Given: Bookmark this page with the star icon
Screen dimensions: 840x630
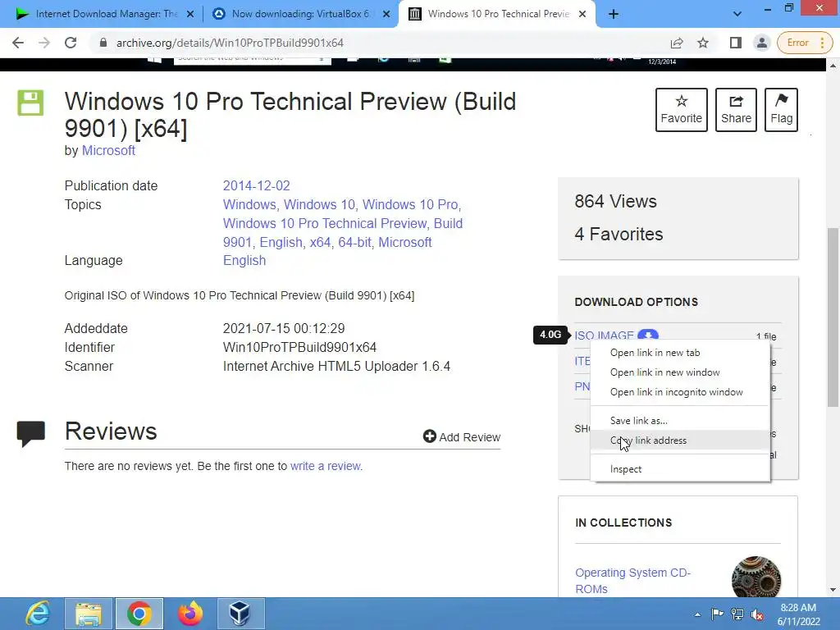Looking at the screenshot, I should (x=703, y=43).
